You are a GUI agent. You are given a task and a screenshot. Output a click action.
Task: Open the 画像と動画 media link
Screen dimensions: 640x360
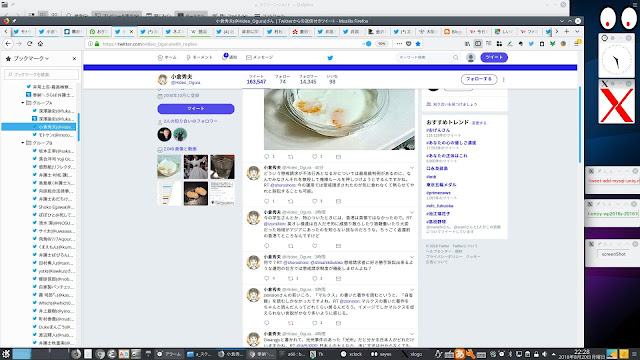tap(180, 149)
